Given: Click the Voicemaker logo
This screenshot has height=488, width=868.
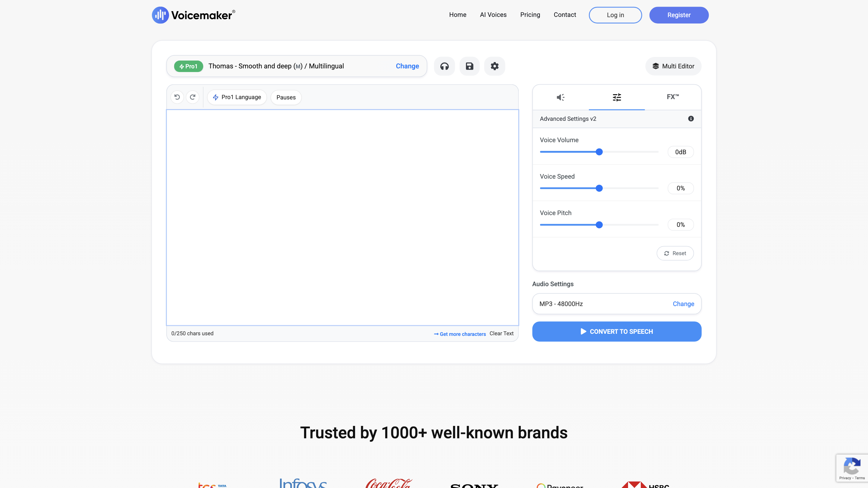Looking at the screenshot, I should click(x=194, y=15).
